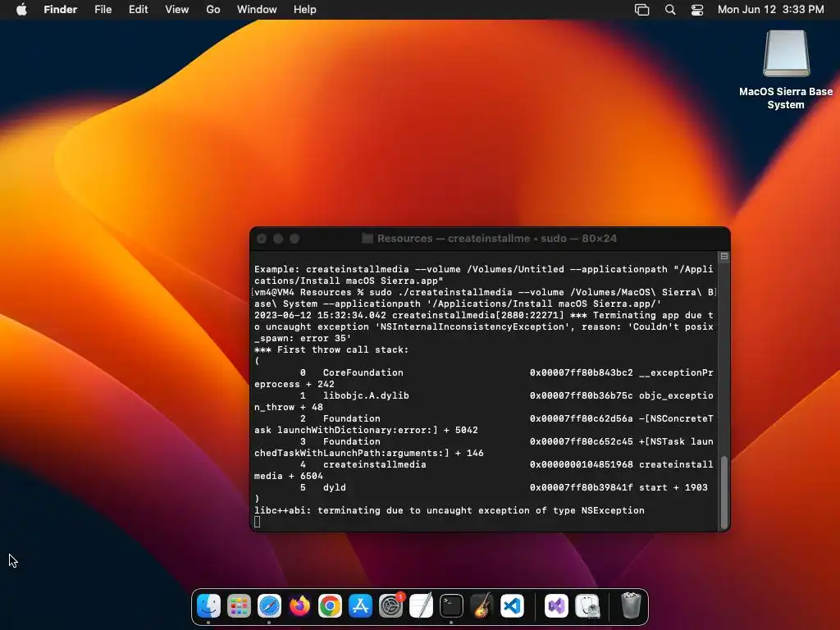
Task: Open the View menu
Action: coord(177,10)
